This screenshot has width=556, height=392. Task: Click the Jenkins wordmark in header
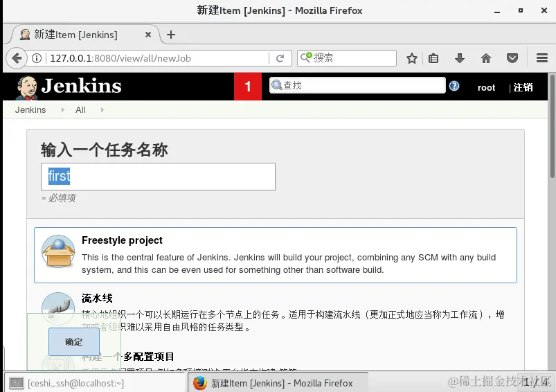pyautogui.click(x=81, y=86)
